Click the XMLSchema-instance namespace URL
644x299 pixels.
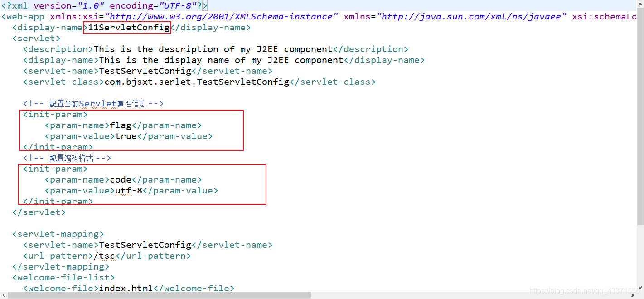(221, 17)
